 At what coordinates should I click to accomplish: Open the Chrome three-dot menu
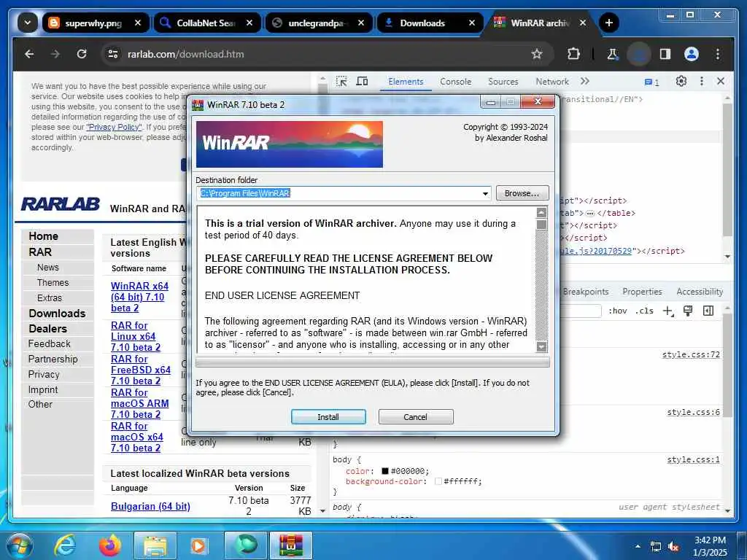[x=718, y=54]
